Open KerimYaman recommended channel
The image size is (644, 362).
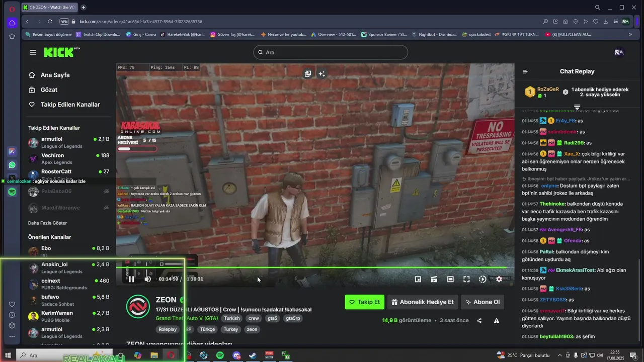click(68, 316)
